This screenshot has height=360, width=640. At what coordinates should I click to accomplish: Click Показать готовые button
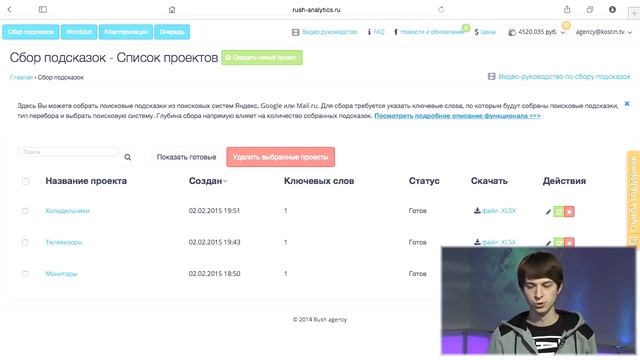click(x=187, y=157)
